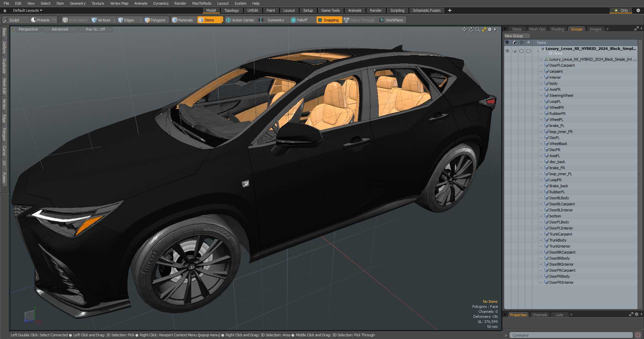This screenshot has width=644, height=339.
Task: Click the group icon of Luxury_Lexus root
Action: click(x=542, y=49)
